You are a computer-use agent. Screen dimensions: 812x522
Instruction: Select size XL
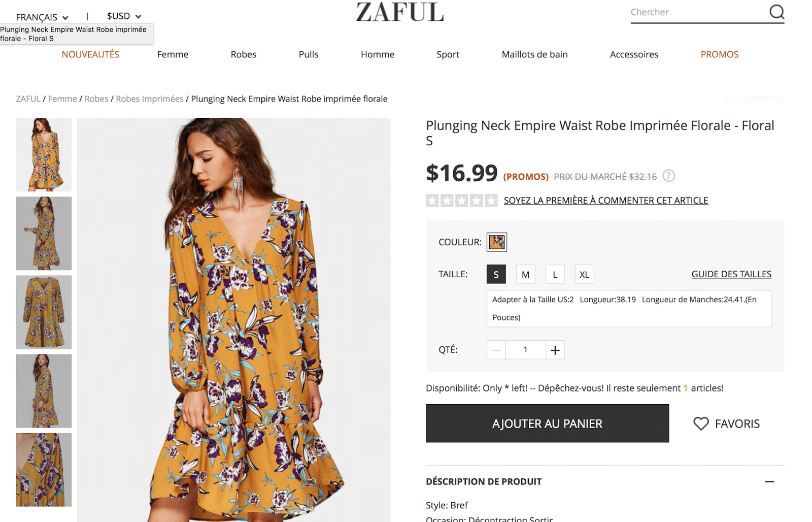(584, 274)
